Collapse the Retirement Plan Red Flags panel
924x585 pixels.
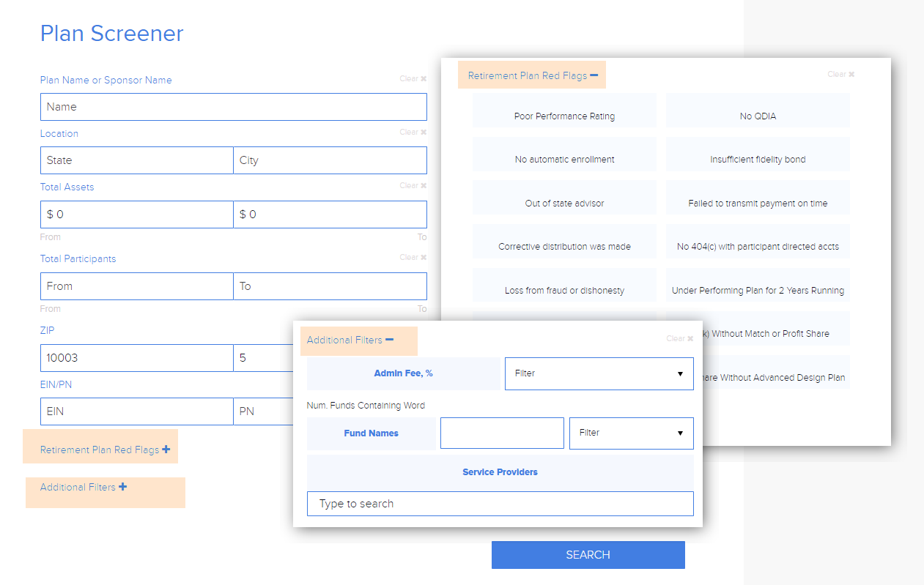[x=594, y=75]
